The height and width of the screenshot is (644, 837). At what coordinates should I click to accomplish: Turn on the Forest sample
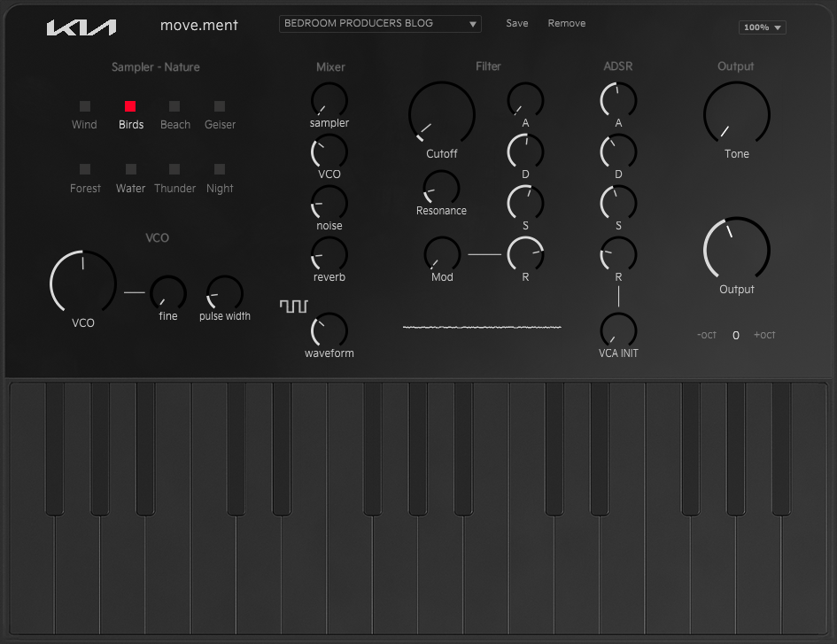(85, 169)
